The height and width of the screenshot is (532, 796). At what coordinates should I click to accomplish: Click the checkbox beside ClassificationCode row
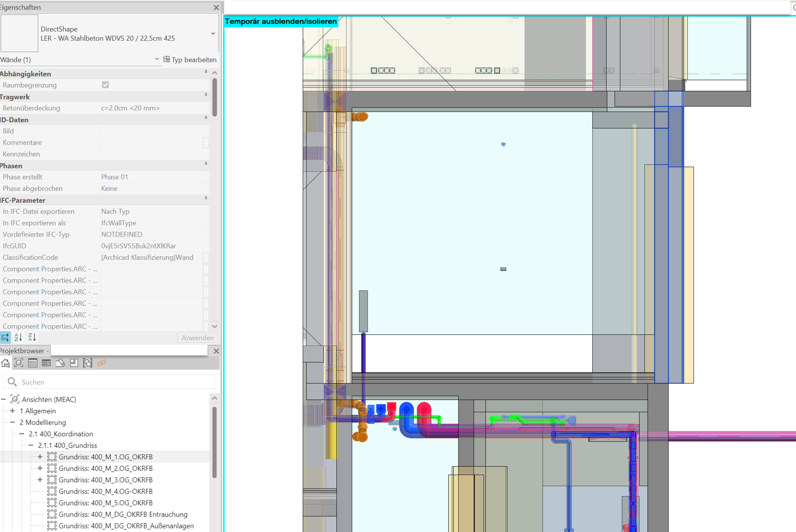coord(206,258)
